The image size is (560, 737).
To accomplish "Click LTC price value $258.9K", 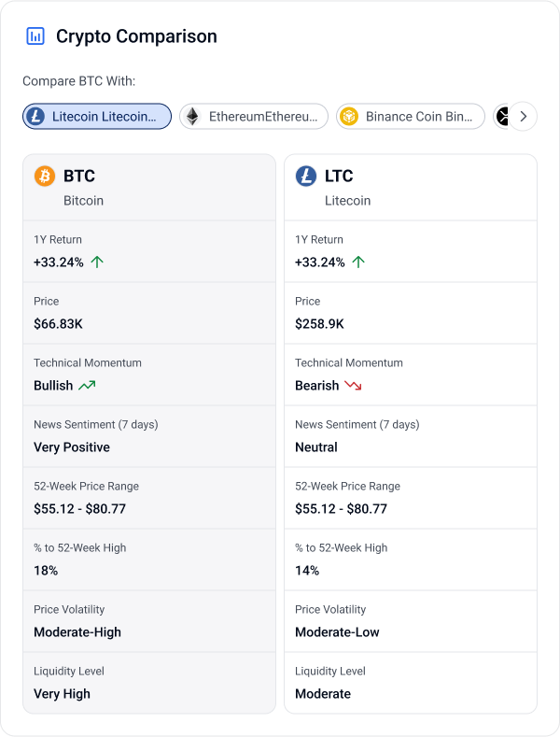I will click(x=319, y=323).
